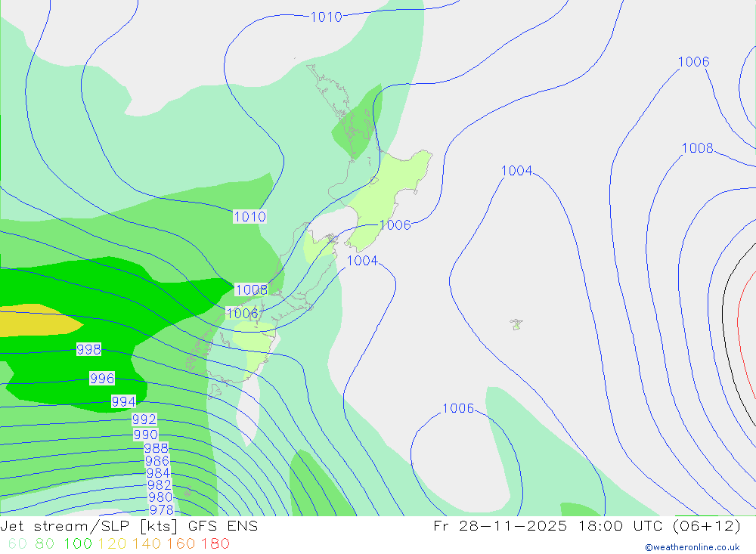The height and width of the screenshot is (554, 756).
Task: Click the 1004 label beside Cook Strait
Action: pos(363,260)
